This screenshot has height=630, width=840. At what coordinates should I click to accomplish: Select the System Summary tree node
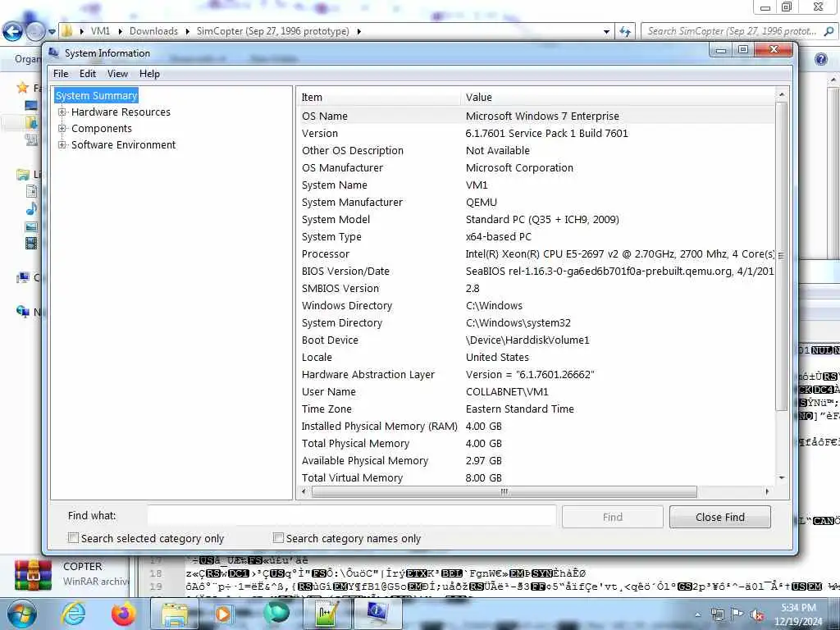click(97, 95)
